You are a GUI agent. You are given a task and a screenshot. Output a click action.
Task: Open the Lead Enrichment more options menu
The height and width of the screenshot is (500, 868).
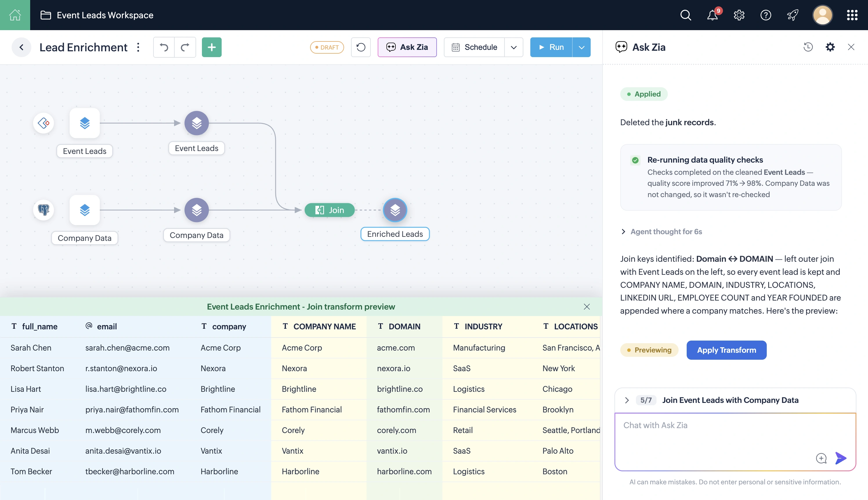tap(138, 47)
